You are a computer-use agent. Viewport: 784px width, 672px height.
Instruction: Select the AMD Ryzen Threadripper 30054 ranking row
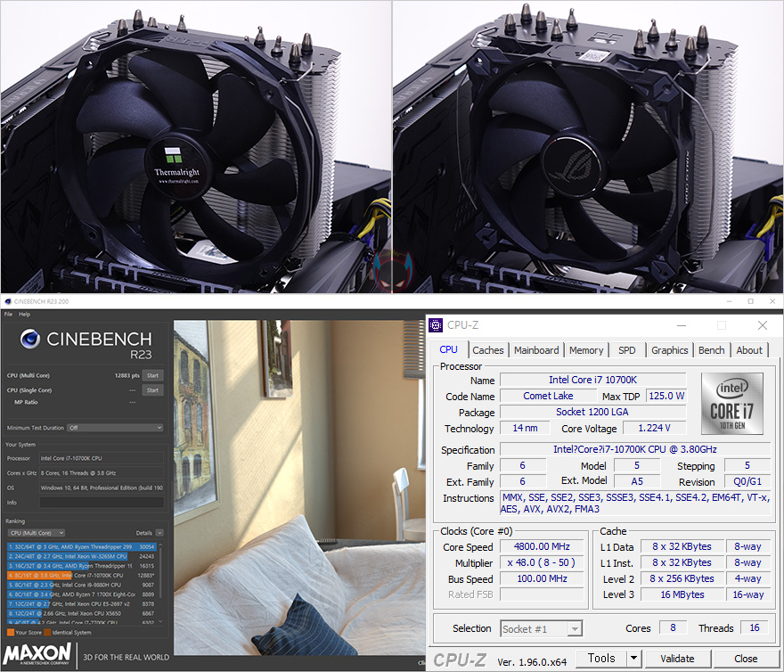pos(81,547)
